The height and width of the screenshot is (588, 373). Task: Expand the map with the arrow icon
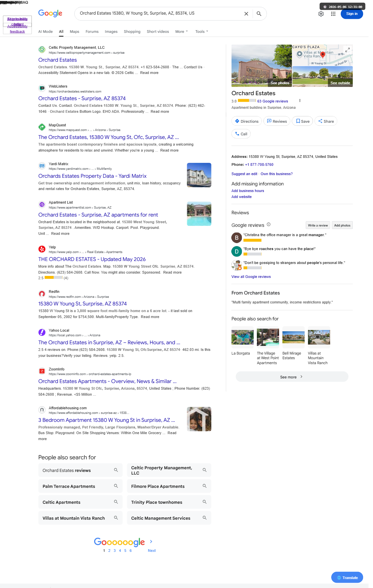[x=347, y=50]
